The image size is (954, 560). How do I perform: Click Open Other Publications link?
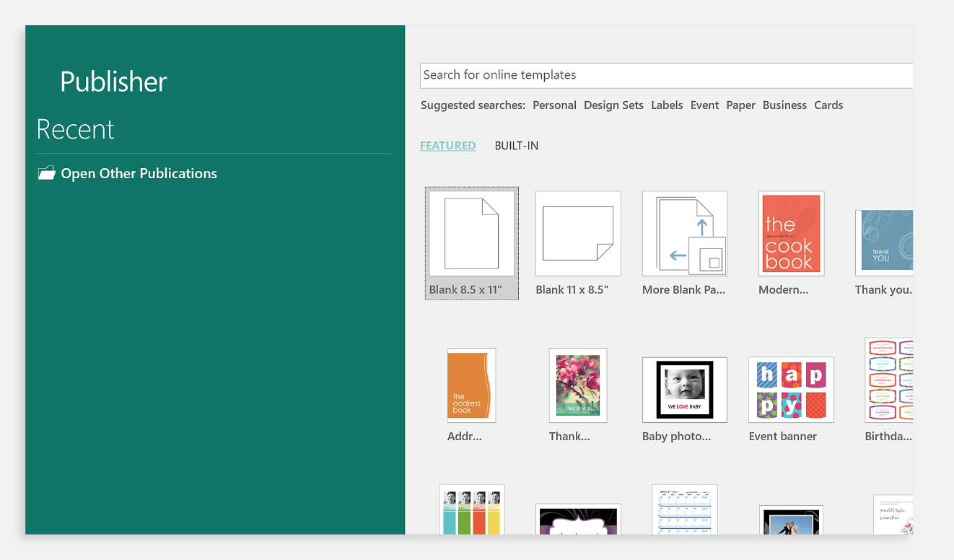tap(139, 173)
